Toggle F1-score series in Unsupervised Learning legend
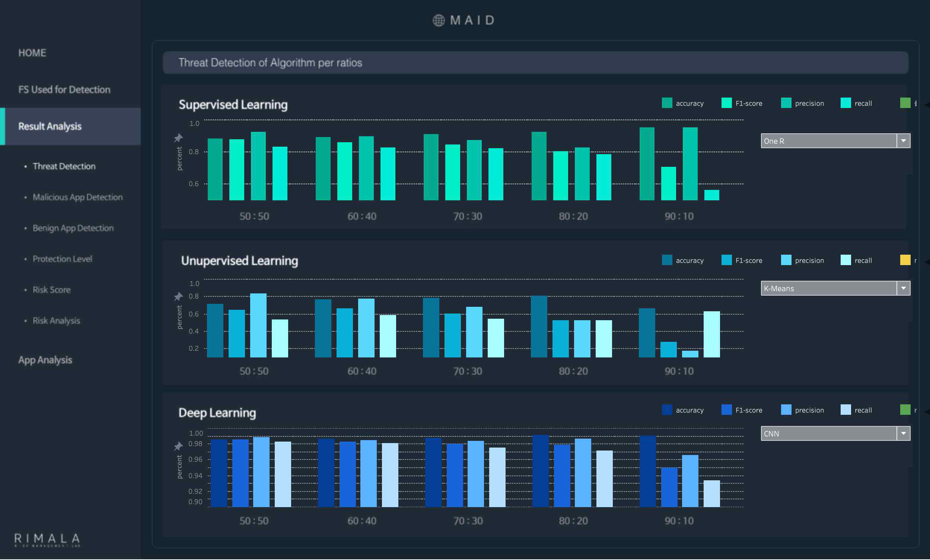 click(x=742, y=261)
